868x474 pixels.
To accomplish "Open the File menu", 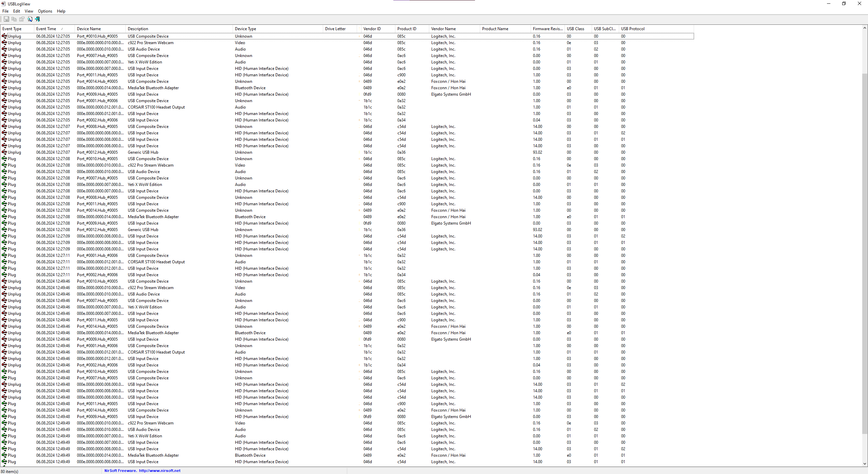I will (5, 11).
